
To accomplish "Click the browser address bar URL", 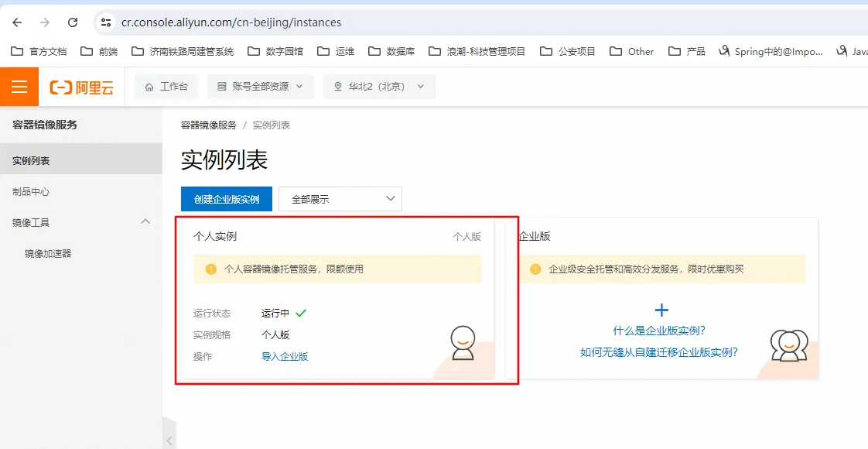I will [x=232, y=22].
